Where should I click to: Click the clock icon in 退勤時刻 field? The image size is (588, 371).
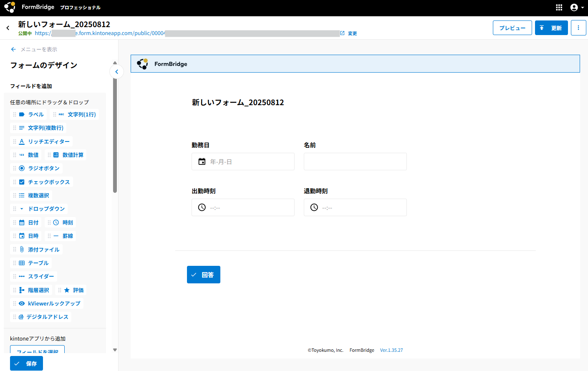[314, 207]
